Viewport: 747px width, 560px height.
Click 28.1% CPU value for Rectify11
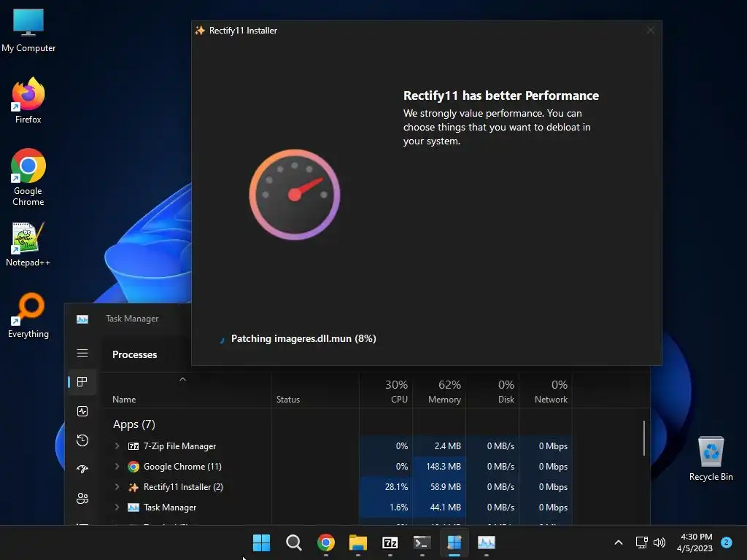click(396, 487)
